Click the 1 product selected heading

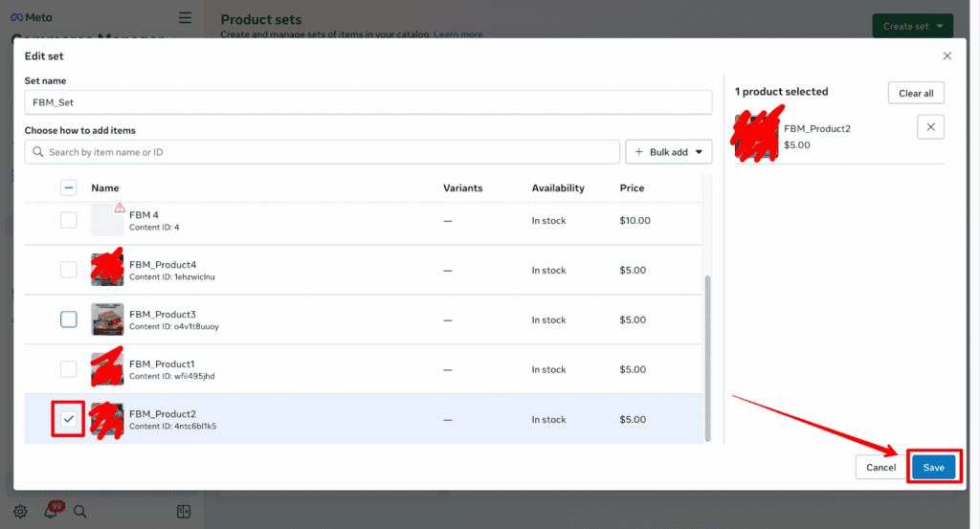click(781, 92)
